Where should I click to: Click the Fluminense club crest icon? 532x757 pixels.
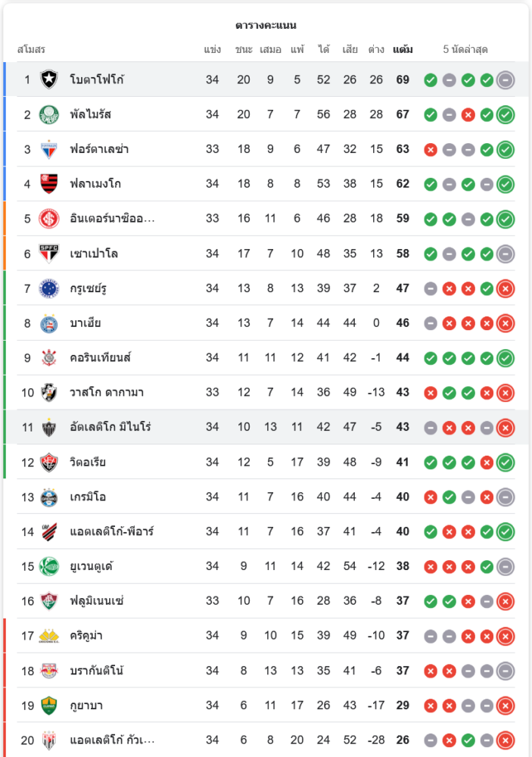coord(48,601)
